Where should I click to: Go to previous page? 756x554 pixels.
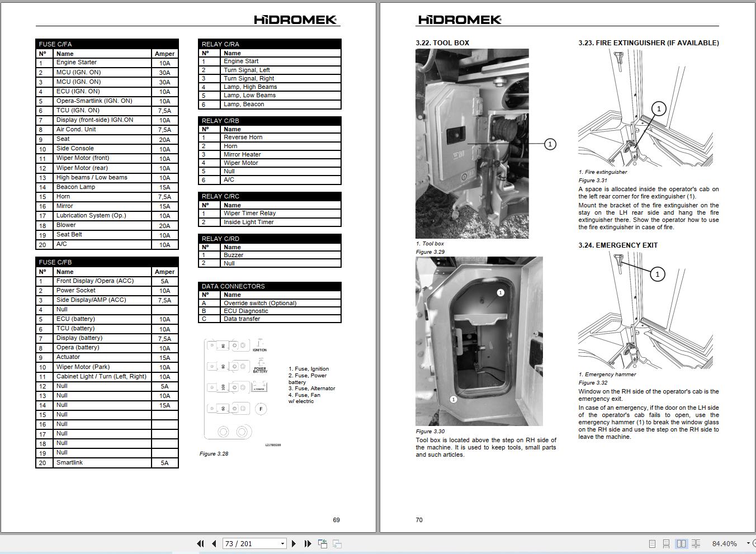point(214,543)
